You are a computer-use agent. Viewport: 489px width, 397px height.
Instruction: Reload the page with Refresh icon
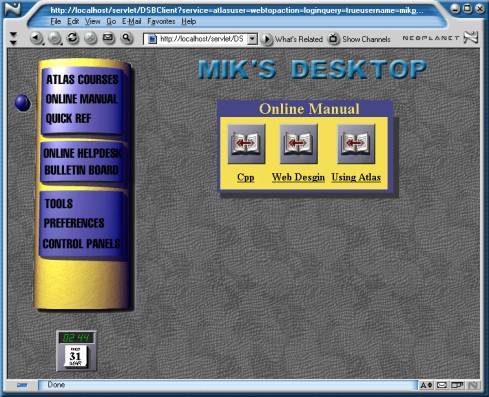[x=72, y=38]
